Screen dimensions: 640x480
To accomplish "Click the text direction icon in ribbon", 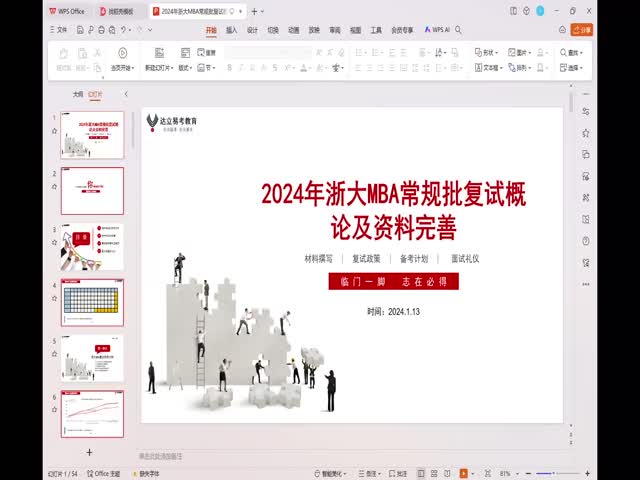I will point(440,53).
